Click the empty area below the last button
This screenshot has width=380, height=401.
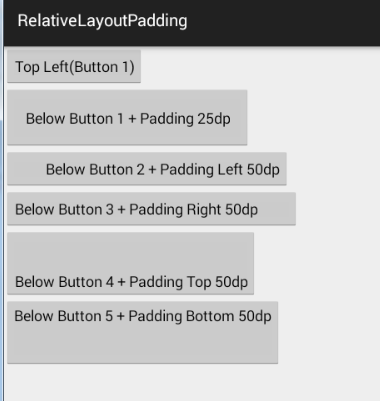coord(190,383)
